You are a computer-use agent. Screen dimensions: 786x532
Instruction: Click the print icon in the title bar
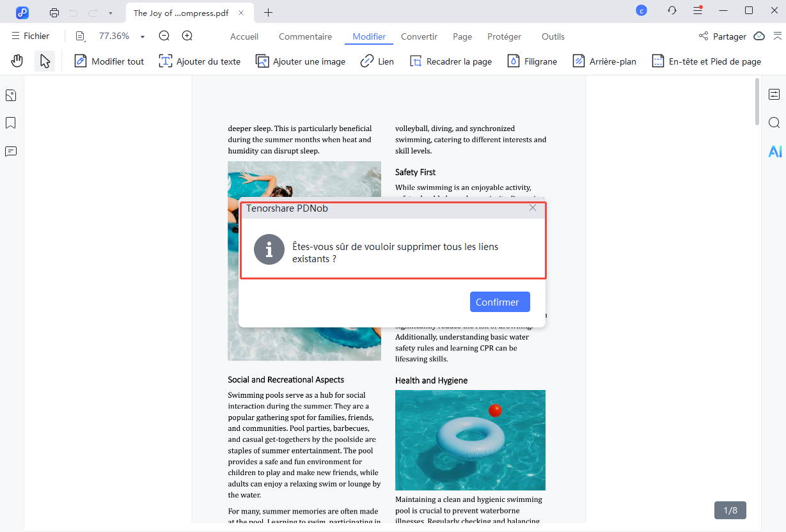point(54,12)
